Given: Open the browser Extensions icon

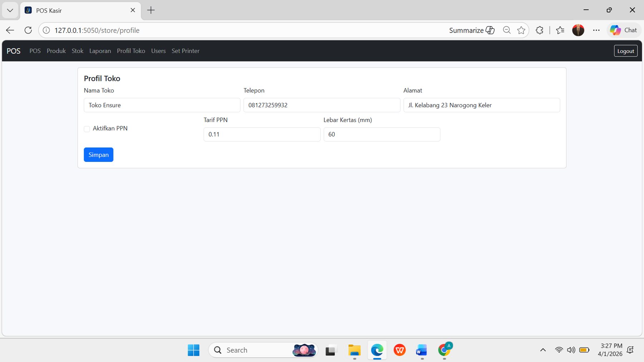Looking at the screenshot, I should [539, 30].
